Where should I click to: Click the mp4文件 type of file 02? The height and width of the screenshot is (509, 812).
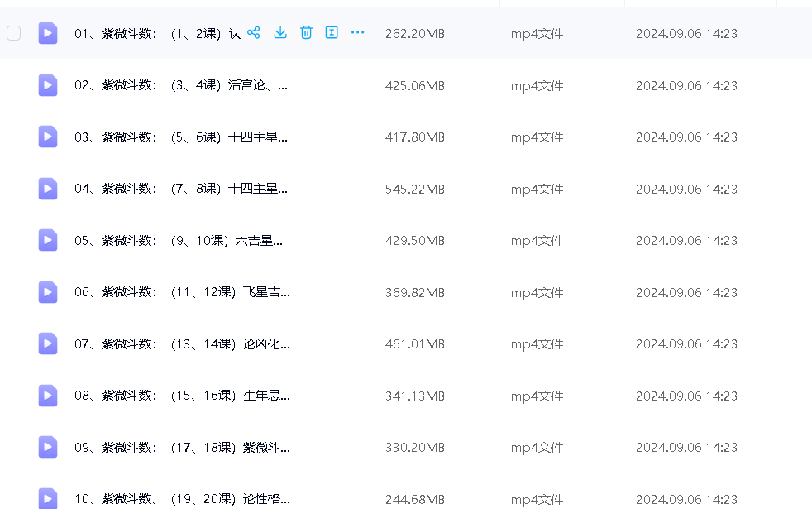click(x=537, y=86)
